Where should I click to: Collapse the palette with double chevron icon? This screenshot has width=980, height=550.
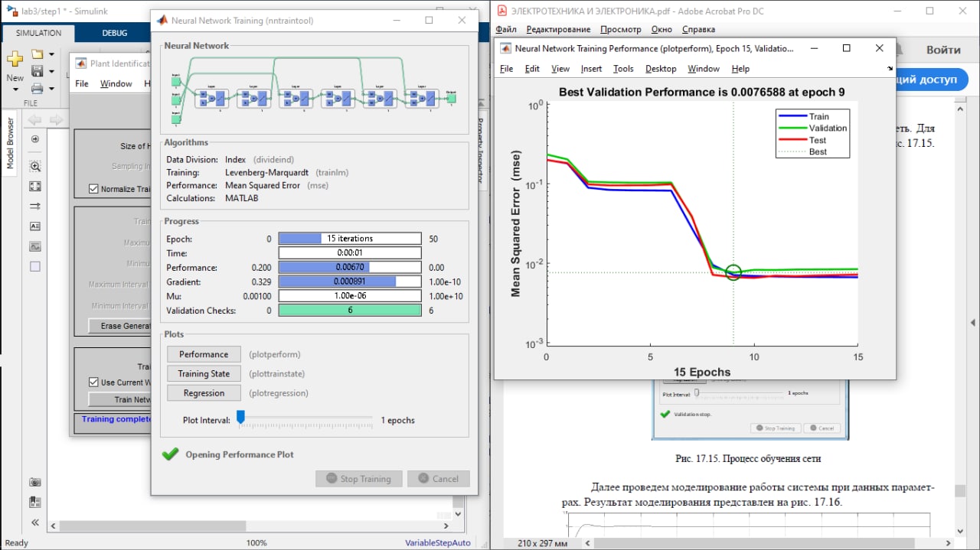(x=34, y=522)
